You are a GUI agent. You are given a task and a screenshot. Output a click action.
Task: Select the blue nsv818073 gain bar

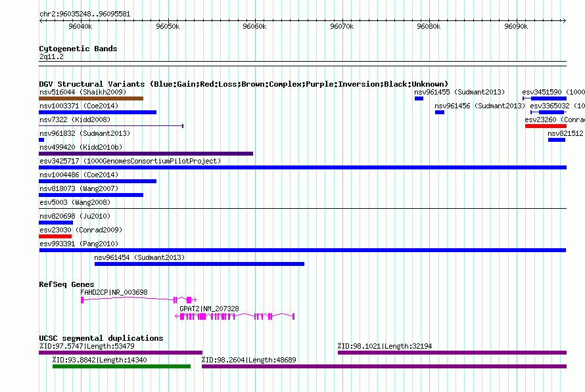coord(91,195)
